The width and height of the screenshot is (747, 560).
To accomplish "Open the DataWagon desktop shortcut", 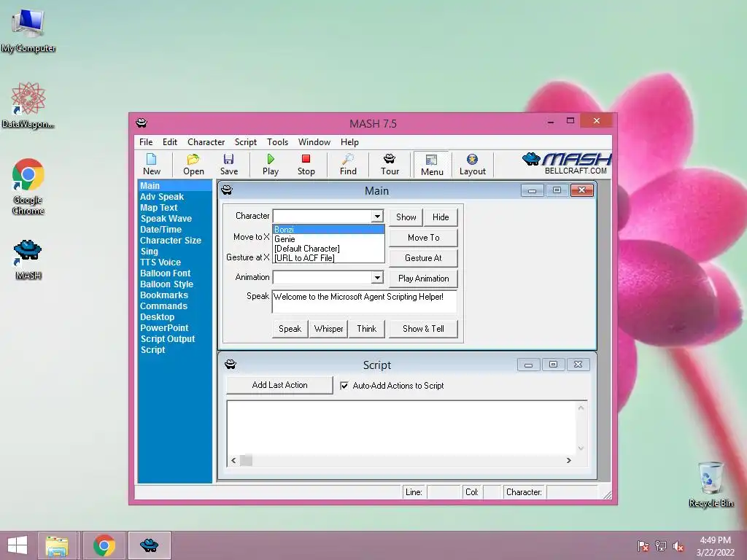I will 28,105.
